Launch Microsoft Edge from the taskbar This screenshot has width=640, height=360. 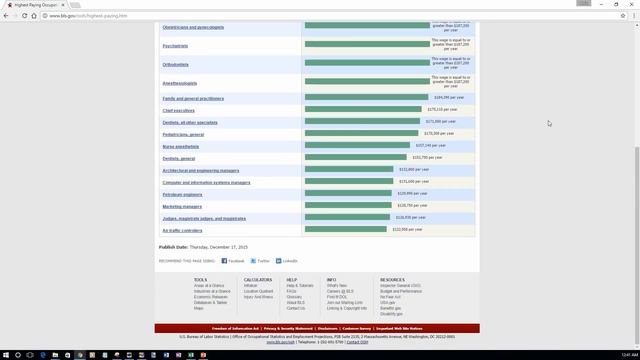(42, 355)
